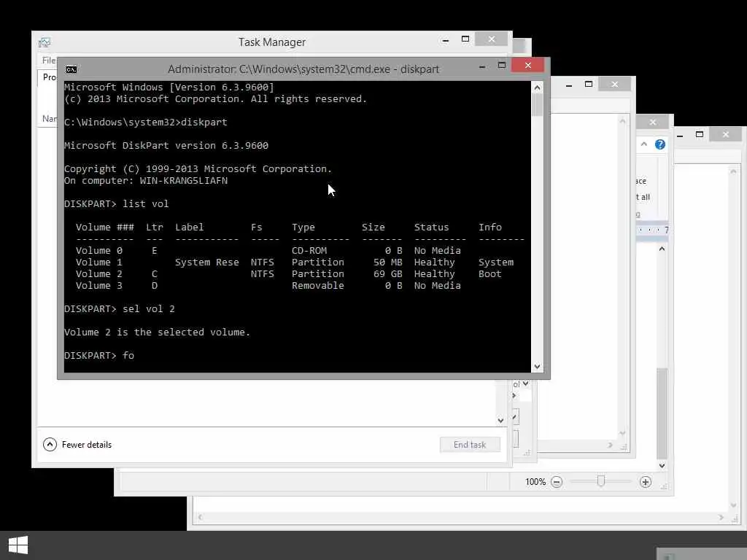The image size is (747, 560).
Task: Open the blue Help question mark icon
Action: (659, 144)
